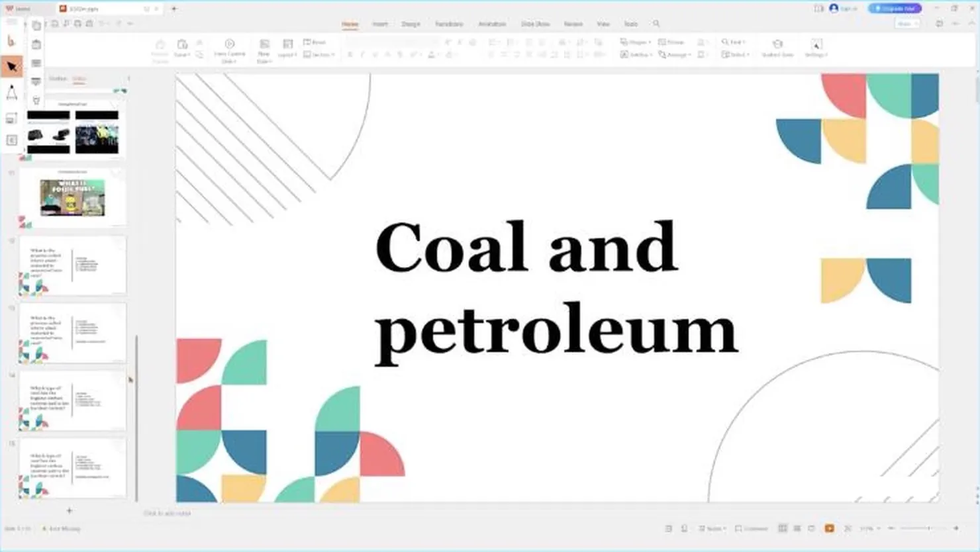Select slide thumbnail with What Is Fossil Fuel video
The height and width of the screenshot is (552, 980).
pyautogui.click(x=72, y=197)
